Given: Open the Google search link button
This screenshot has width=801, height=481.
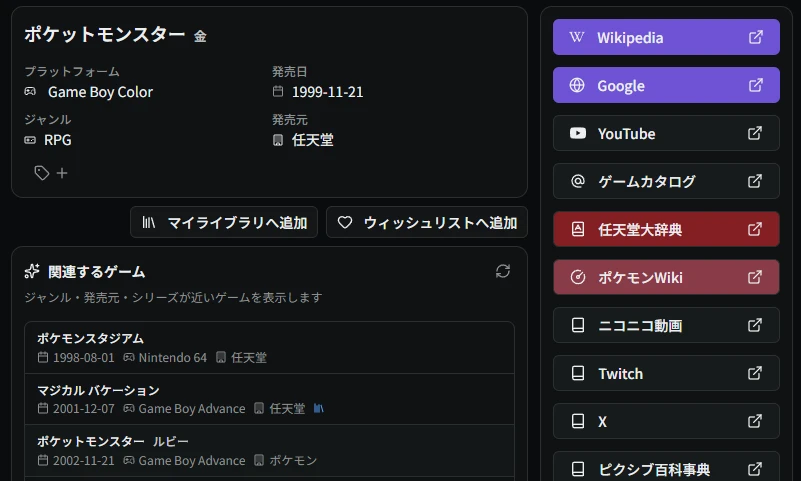Looking at the screenshot, I should [x=666, y=85].
